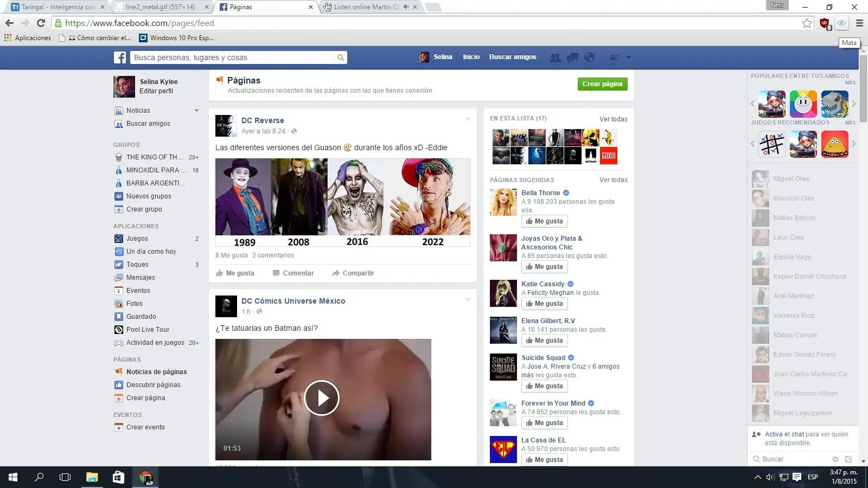Expand the Noticias dropdown arrow in sidebar
This screenshot has height=488, width=868.
click(x=196, y=111)
